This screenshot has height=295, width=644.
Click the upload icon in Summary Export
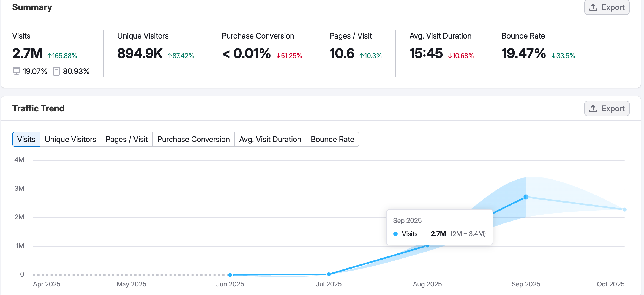point(593,7)
